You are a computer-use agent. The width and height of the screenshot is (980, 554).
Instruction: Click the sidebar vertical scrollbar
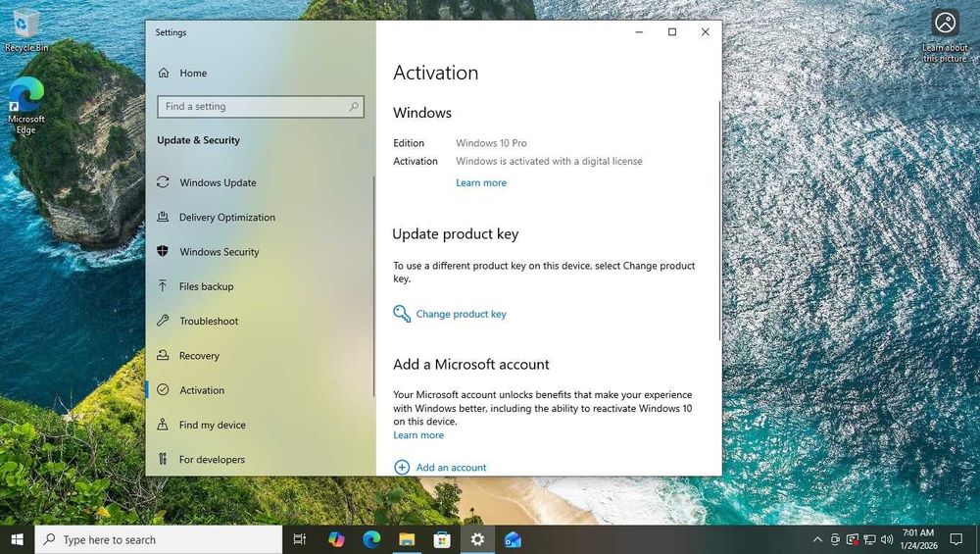pyautogui.click(x=373, y=286)
